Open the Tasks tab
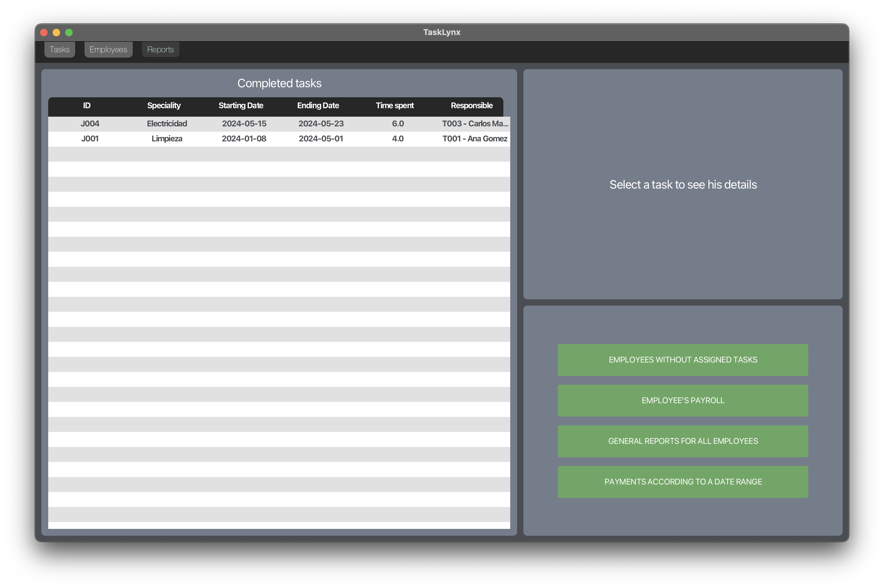This screenshot has width=884, height=588. coord(60,49)
